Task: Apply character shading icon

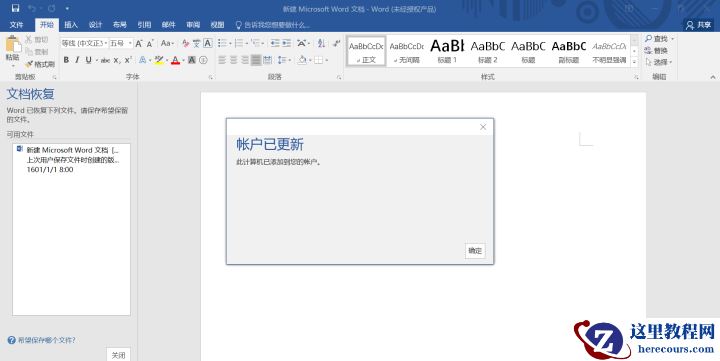Action: [x=192, y=60]
